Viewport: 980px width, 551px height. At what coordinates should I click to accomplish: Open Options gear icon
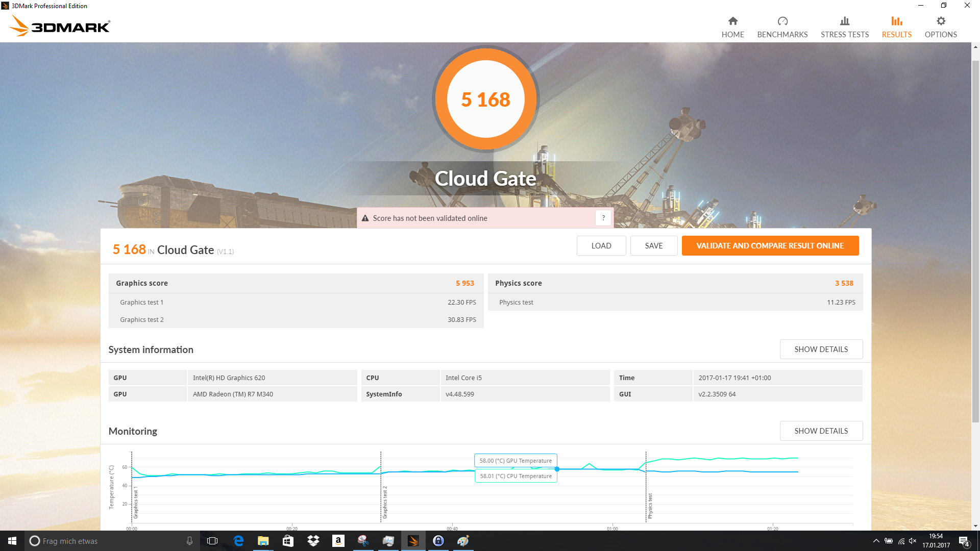[x=940, y=21]
